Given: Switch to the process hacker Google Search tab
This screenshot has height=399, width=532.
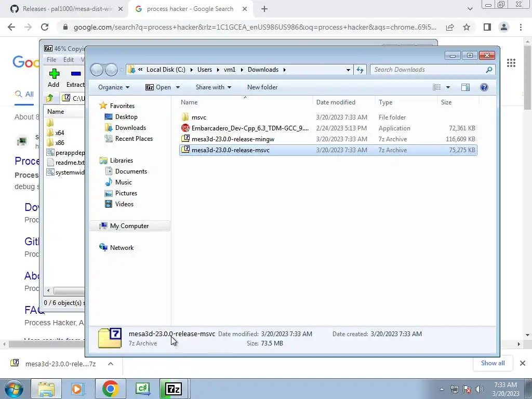Looking at the screenshot, I should coord(190,9).
